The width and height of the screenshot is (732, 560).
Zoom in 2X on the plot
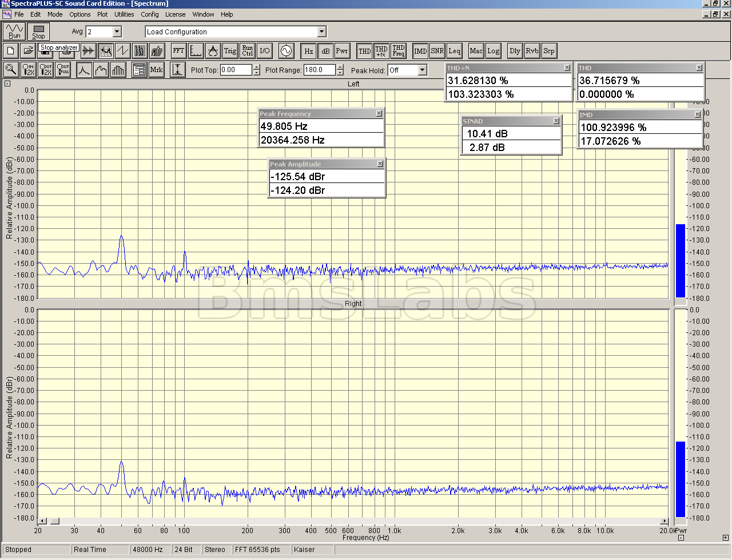click(28, 70)
